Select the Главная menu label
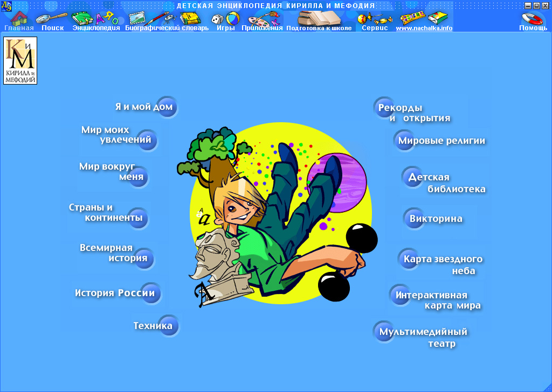The image size is (552, 392). (19, 28)
